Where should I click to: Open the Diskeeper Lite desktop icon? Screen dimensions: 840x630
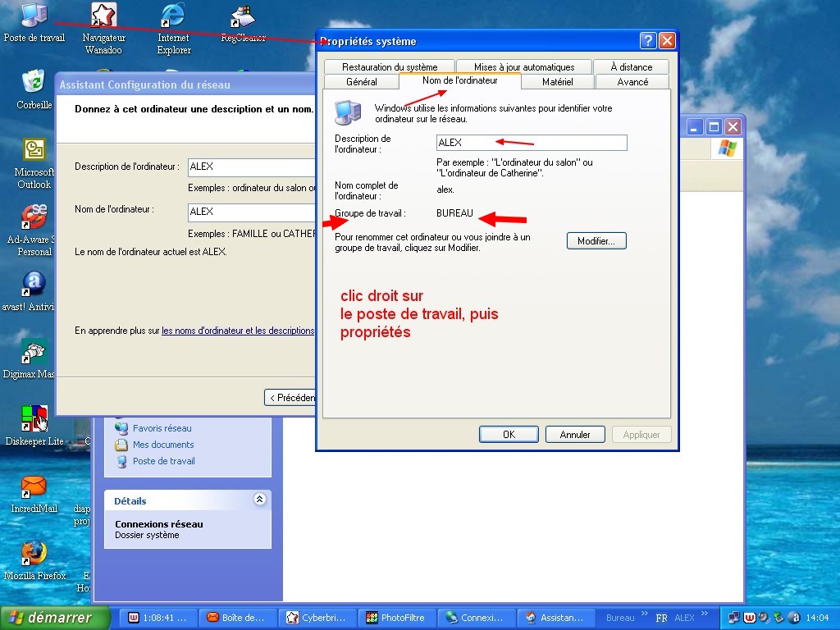pos(34,419)
